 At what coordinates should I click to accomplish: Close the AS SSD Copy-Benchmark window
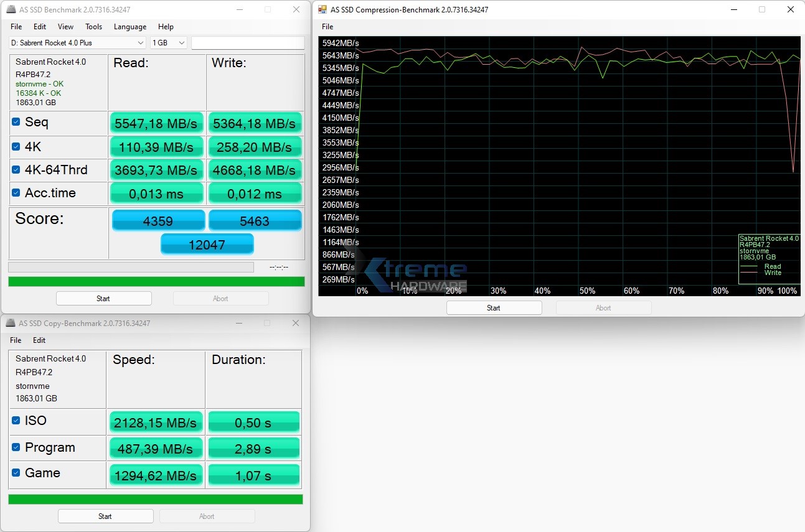[296, 324]
